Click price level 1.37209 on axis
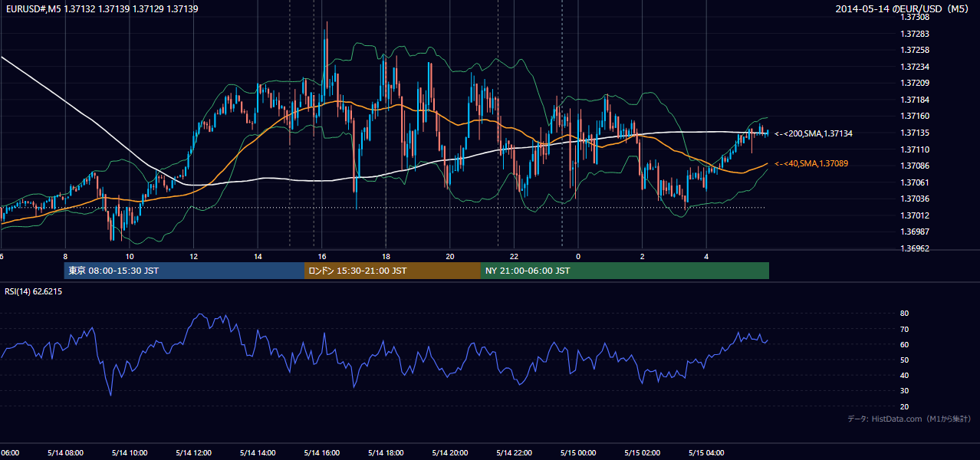Image resolution: width=980 pixels, height=460 pixels. [x=915, y=83]
